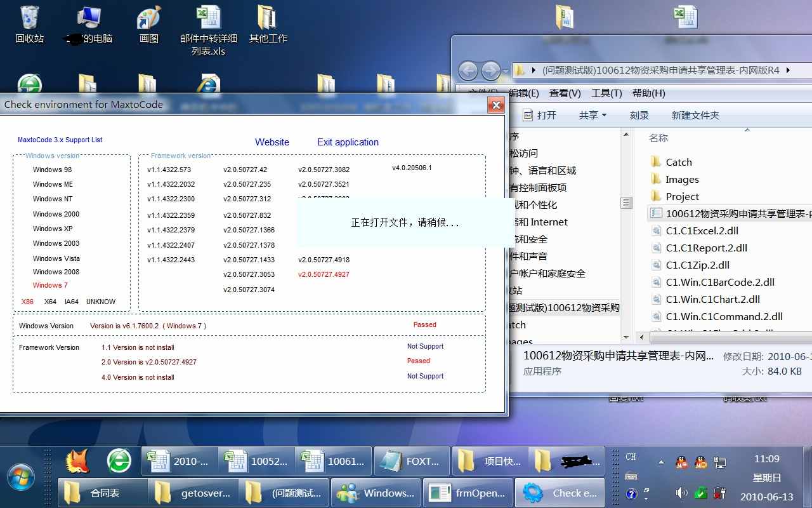Viewport: 812px width, 508px height.
Task: Open the 工具(T) menu in Explorer
Action: pos(606,93)
